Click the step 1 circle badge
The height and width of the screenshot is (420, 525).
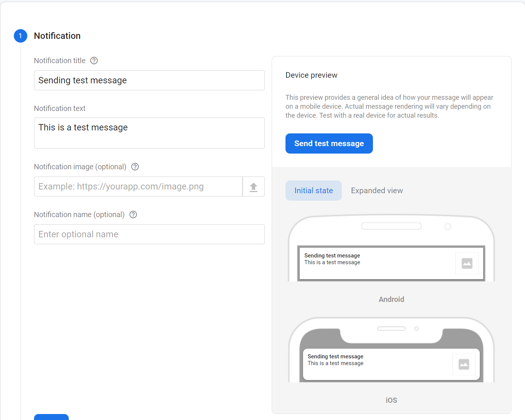pos(21,36)
